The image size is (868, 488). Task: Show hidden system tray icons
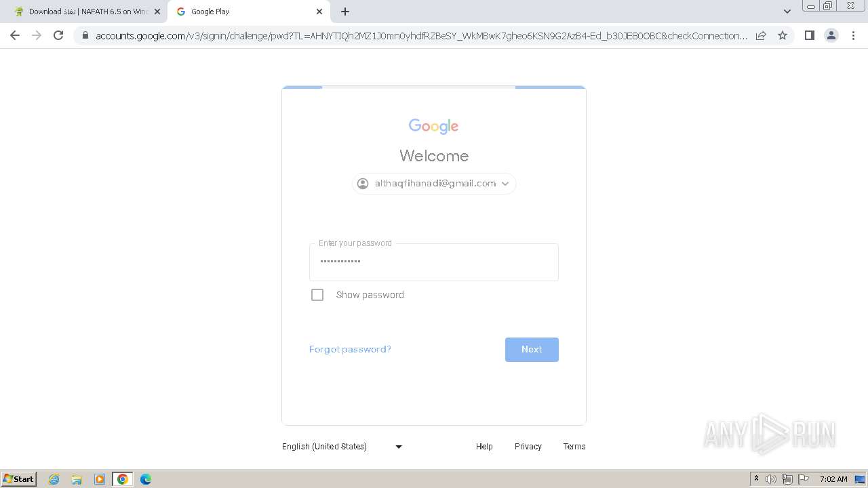point(756,479)
